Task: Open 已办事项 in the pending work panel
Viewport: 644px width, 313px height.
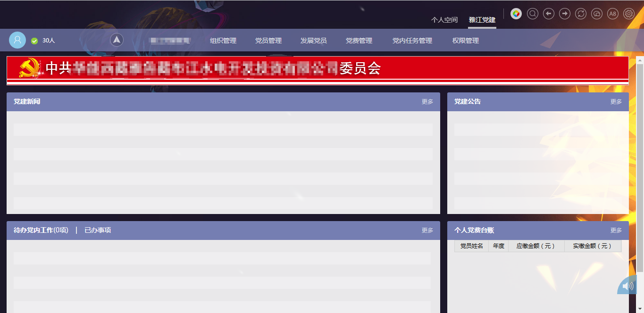Action: coord(97,230)
